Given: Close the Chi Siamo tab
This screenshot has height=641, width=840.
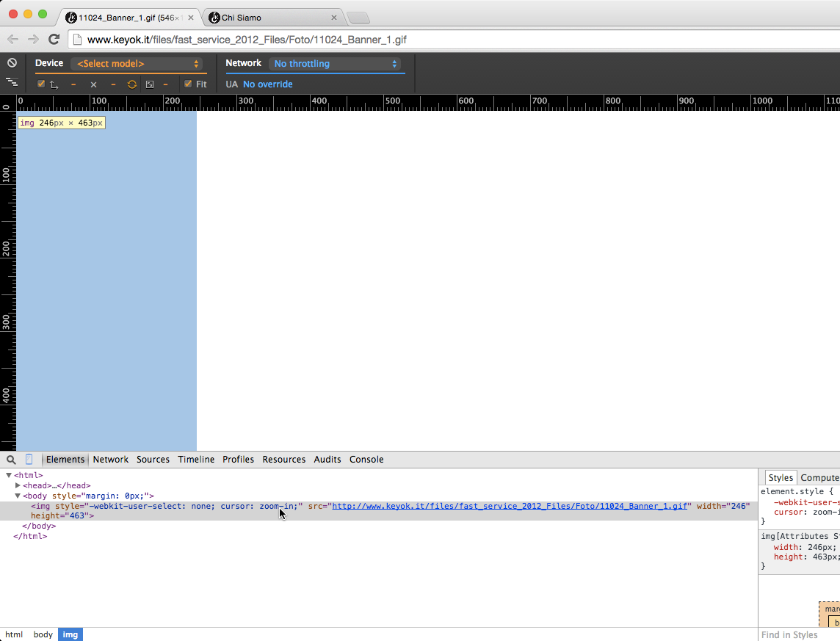Looking at the screenshot, I should click(x=334, y=18).
